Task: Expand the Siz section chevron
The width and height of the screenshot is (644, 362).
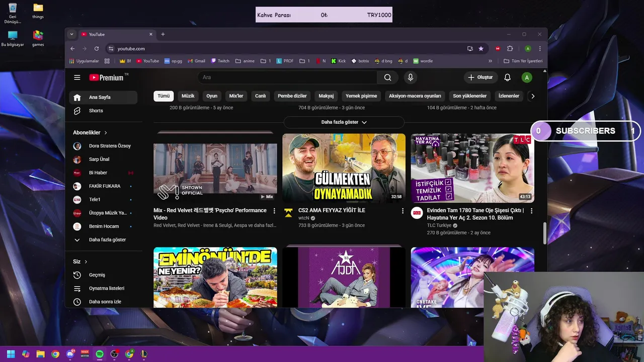Action: (86, 262)
